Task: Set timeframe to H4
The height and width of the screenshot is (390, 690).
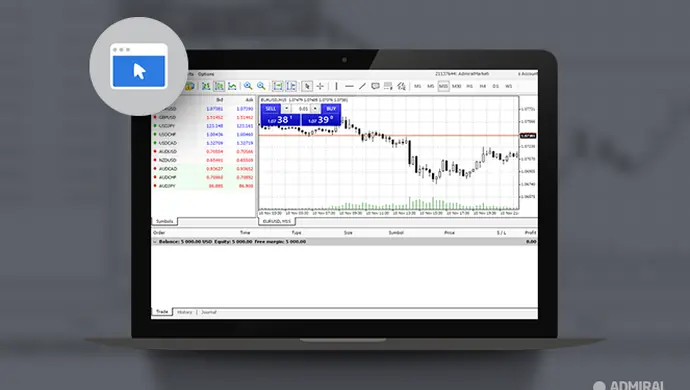Action: [x=483, y=86]
